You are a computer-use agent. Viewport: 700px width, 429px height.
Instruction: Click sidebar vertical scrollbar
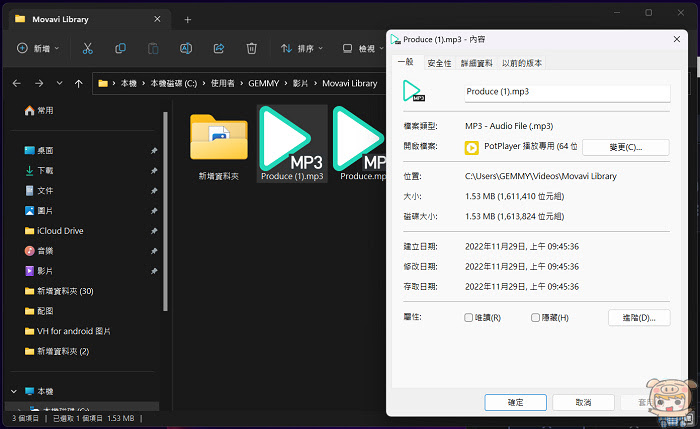pos(166,211)
